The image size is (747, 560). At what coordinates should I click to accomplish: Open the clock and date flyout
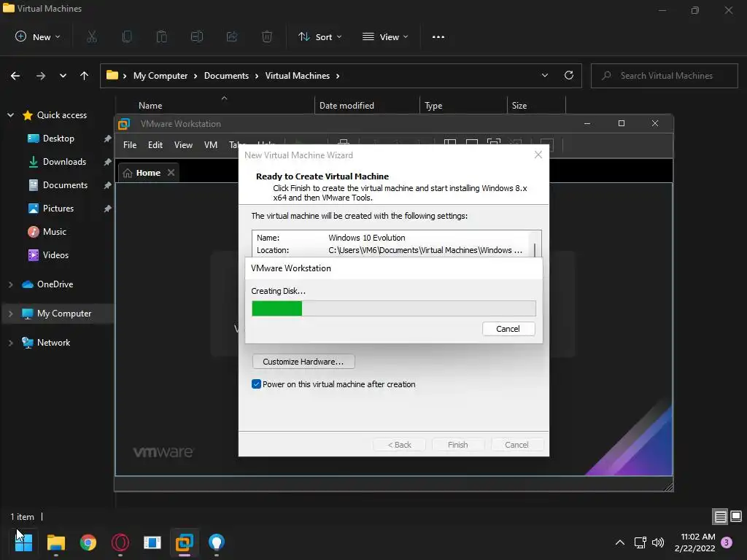coord(695,542)
